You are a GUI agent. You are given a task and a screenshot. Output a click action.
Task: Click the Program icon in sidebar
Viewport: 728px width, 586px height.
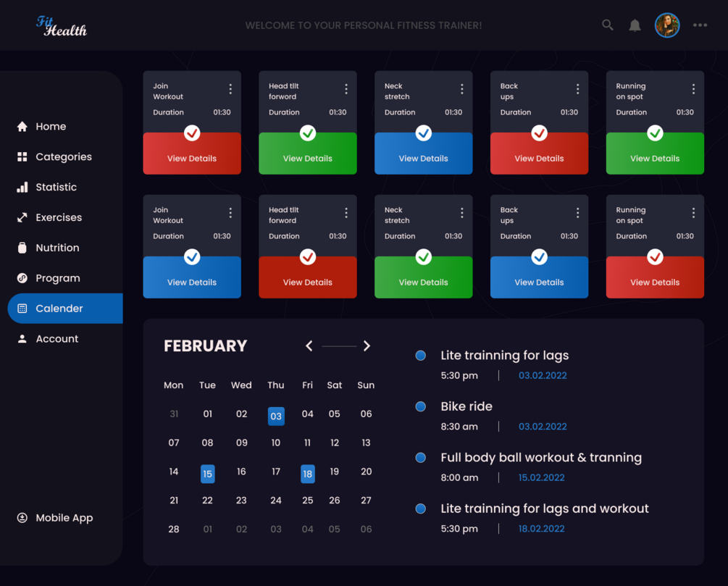[x=22, y=278]
